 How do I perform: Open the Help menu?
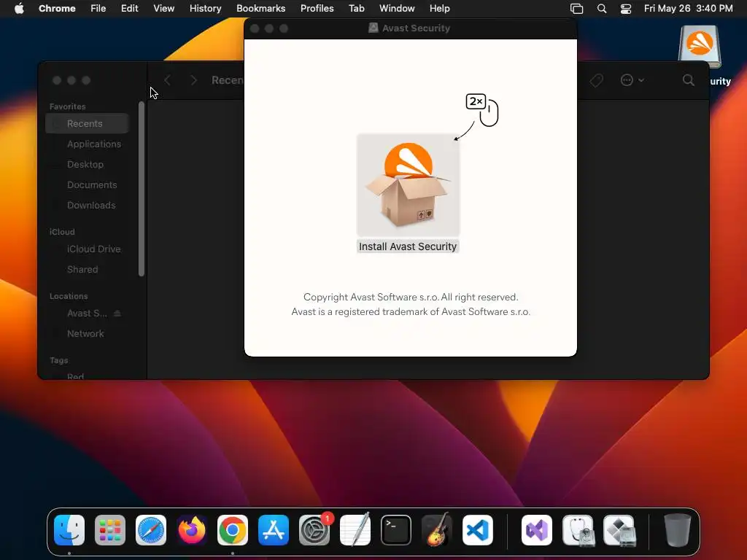click(439, 9)
